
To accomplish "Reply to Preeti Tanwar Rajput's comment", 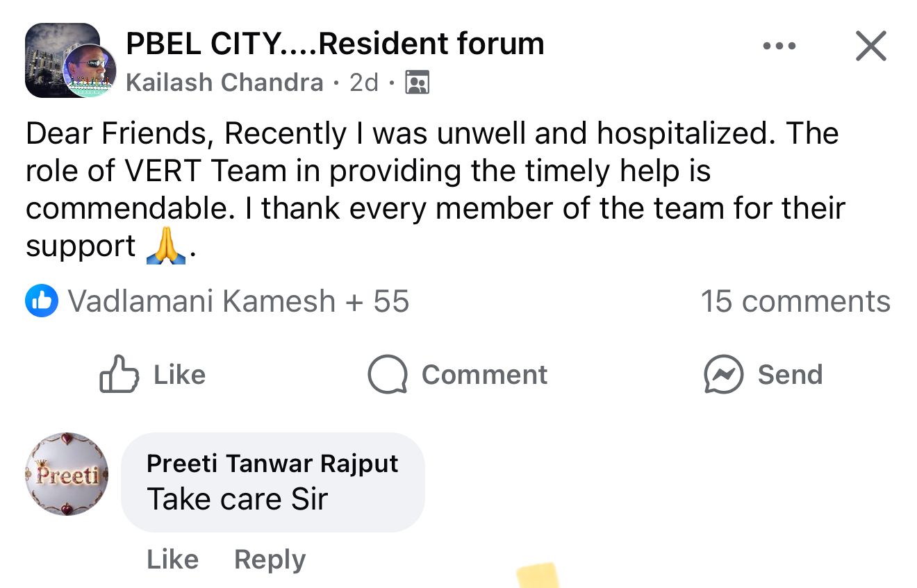I will click(x=270, y=559).
